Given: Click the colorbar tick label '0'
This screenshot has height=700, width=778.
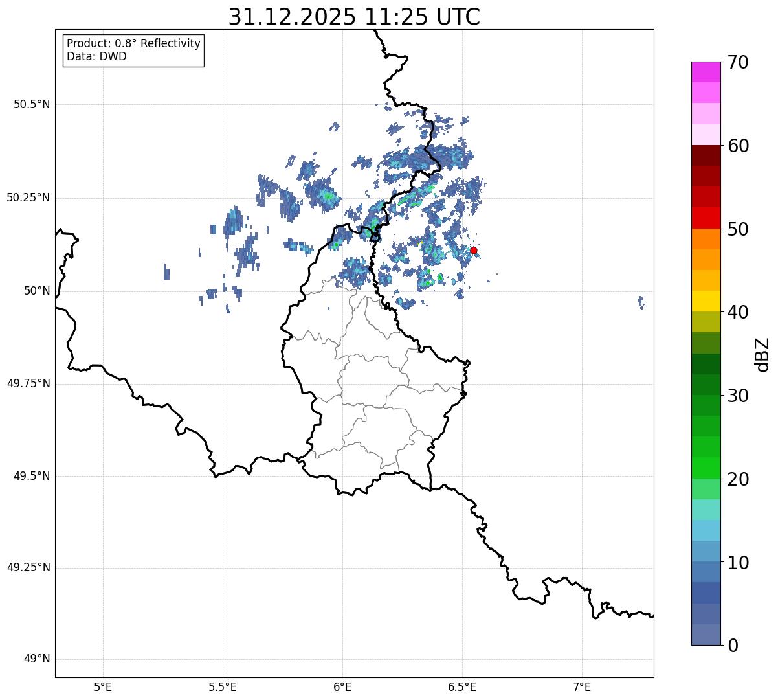Looking at the screenshot, I should point(733,646).
